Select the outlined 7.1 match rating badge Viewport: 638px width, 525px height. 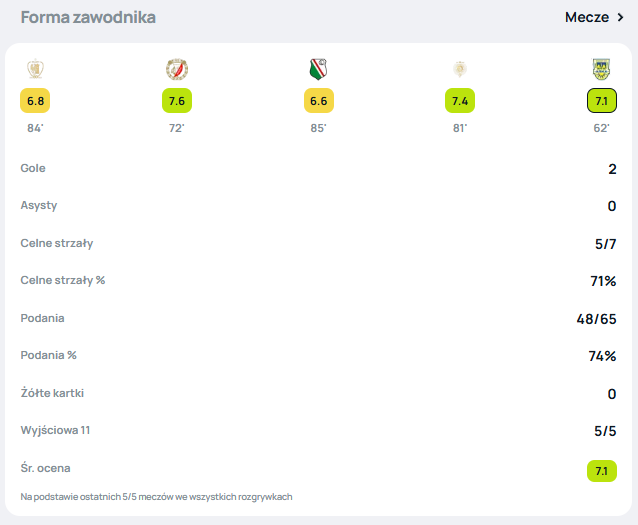point(602,101)
